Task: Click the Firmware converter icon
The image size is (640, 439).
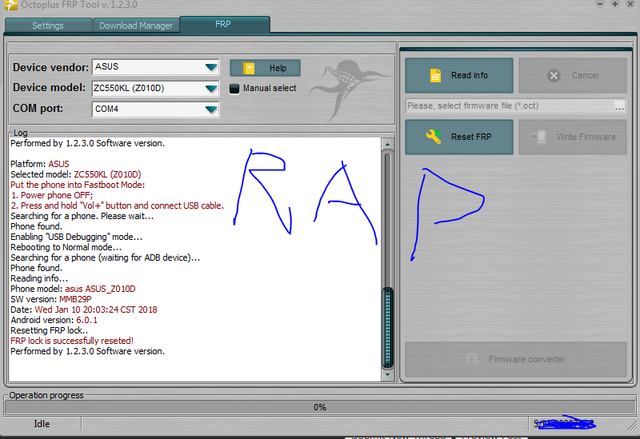Action: pyautogui.click(x=472, y=359)
